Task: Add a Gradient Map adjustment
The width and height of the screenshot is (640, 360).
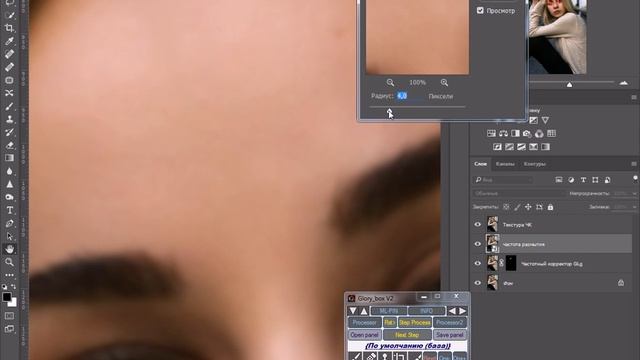Action: click(x=545, y=147)
